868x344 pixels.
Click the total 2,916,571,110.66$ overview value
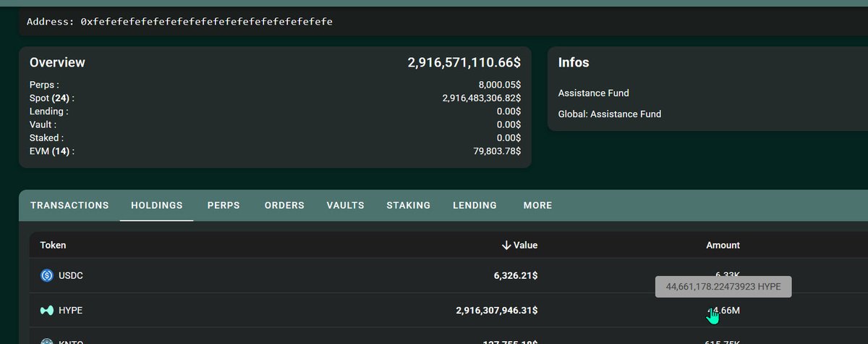[x=464, y=63]
